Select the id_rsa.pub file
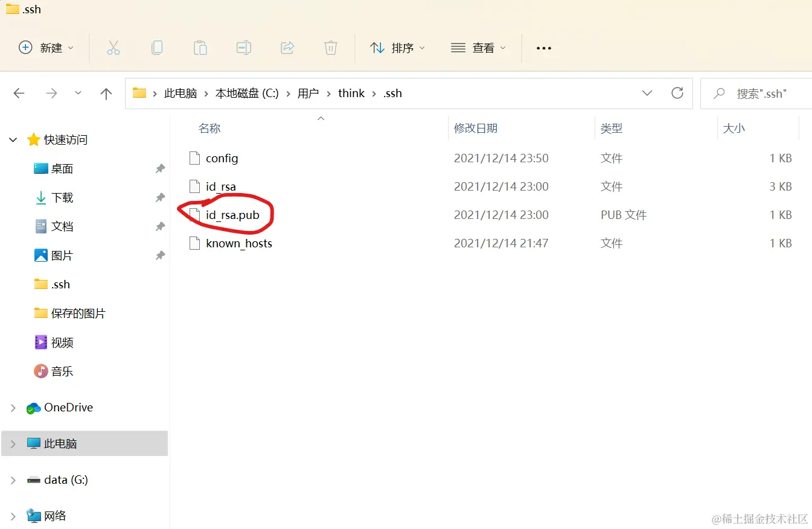This screenshot has height=529, width=812. click(x=232, y=215)
